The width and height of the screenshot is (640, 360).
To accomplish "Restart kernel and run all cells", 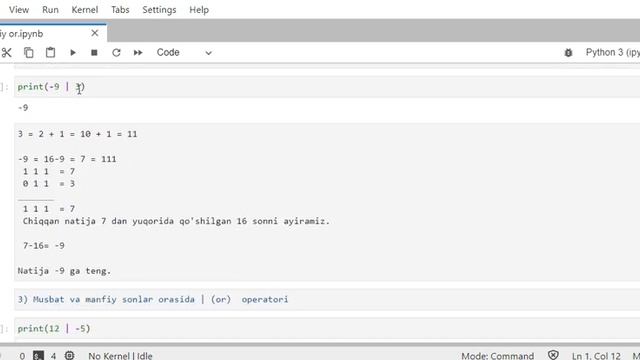I will [x=138, y=53].
